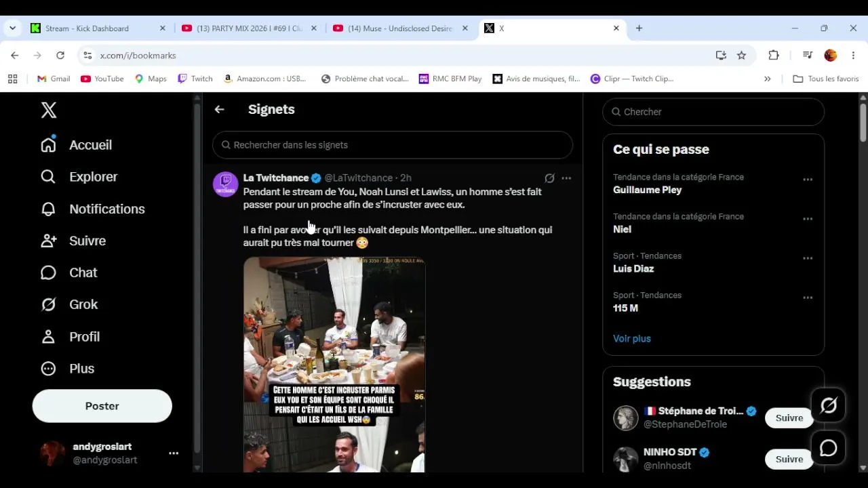Open the Luis Diaz trend
The width and height of the screenshot is (868, 488).
(633, 268)
